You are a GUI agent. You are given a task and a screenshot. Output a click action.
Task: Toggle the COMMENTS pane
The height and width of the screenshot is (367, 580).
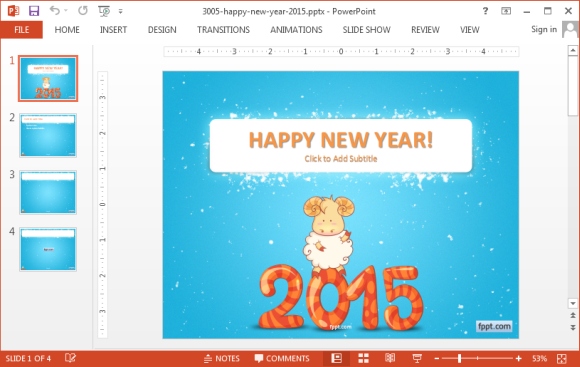[282, 358]
